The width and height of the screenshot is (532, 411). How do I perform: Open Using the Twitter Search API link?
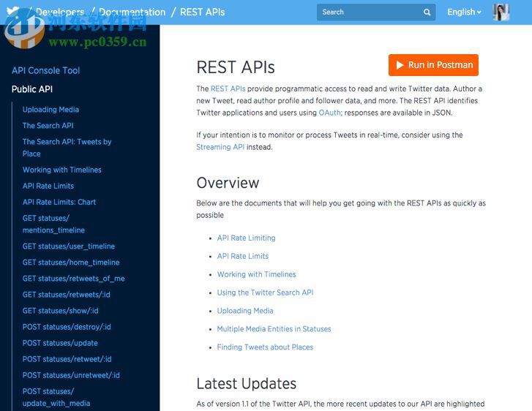[x=265, y=293]
